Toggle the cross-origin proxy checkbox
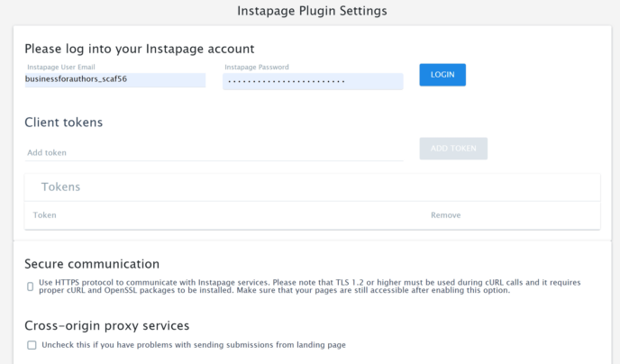The image size is (620, 364). pyautogui.click(x=32, y=345)
